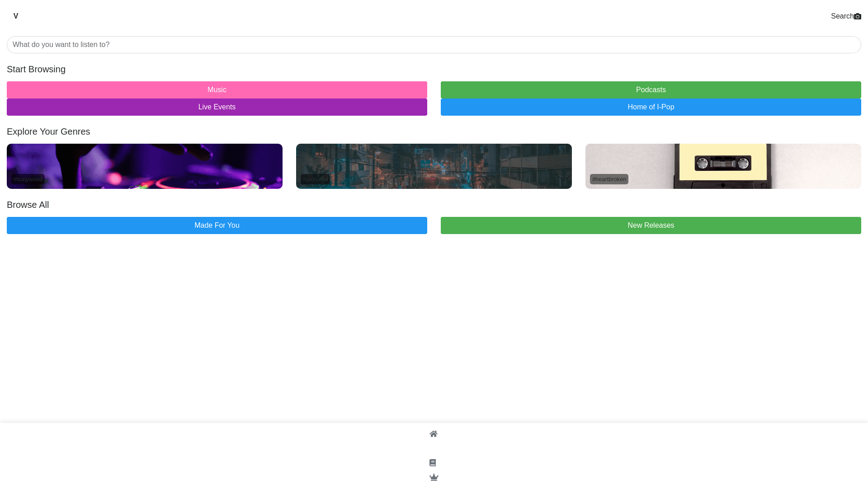Open the library book icon
The width and height of the screenshot is (868, 488).
click(x=433, y=463)
